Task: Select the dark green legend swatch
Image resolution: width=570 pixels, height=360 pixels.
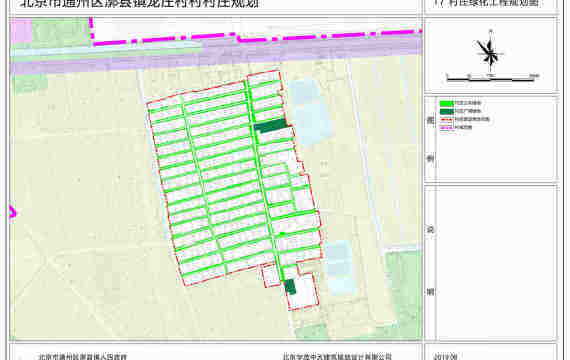Action: [446, 112]
